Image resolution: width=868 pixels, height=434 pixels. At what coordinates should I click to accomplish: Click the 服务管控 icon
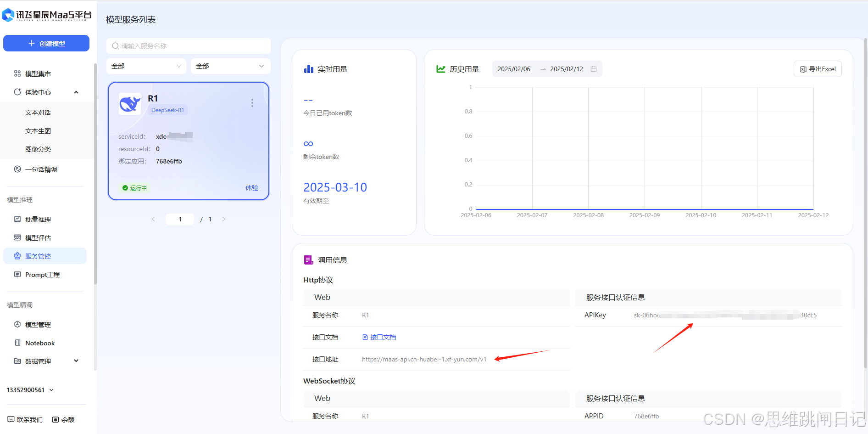click(x=17, y=256)
